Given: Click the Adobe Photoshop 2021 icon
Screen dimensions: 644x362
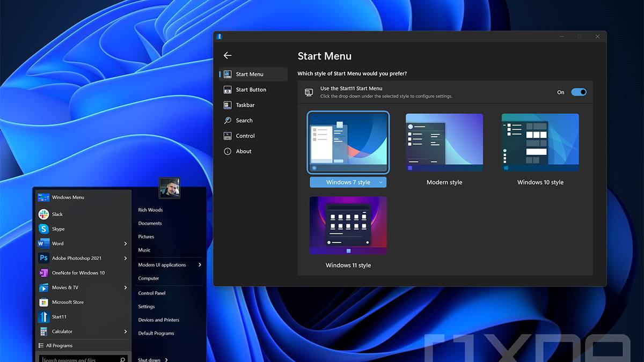Looking at the screenshot, I should [x=44, y=258].
